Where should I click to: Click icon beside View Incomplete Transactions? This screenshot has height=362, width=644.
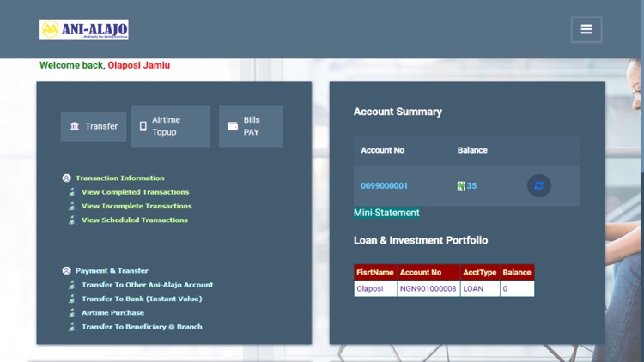click(x=72, y=206)
